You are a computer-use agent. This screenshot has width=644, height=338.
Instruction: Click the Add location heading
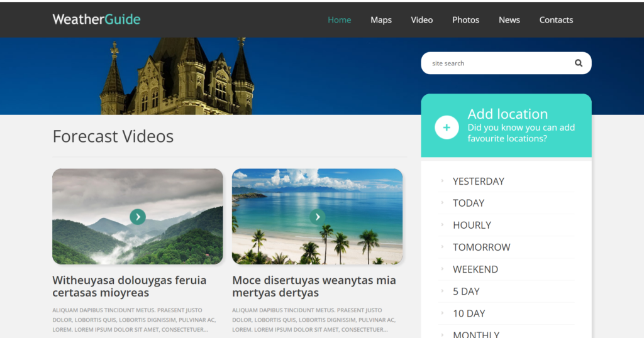tap(508, 114)
